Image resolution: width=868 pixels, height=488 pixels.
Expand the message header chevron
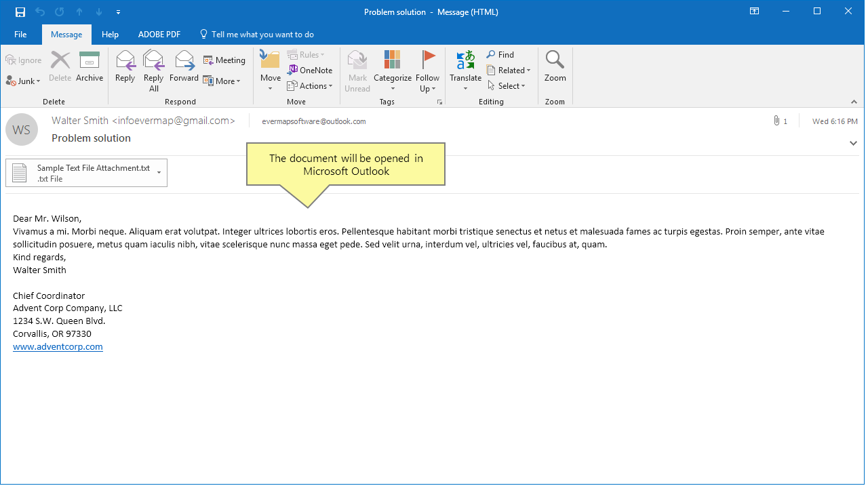click(x=853, y=143)
